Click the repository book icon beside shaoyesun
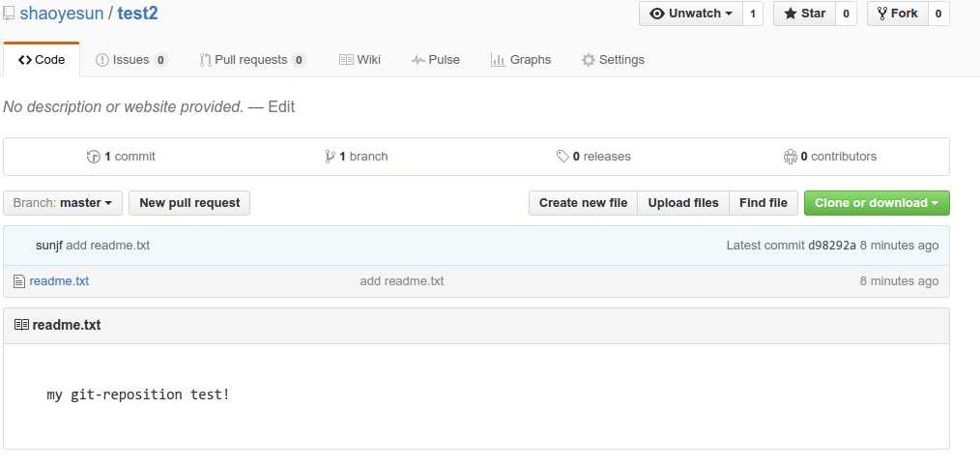Image resolution: width=980 pixels, height=467 pixels. click(9, 14)
